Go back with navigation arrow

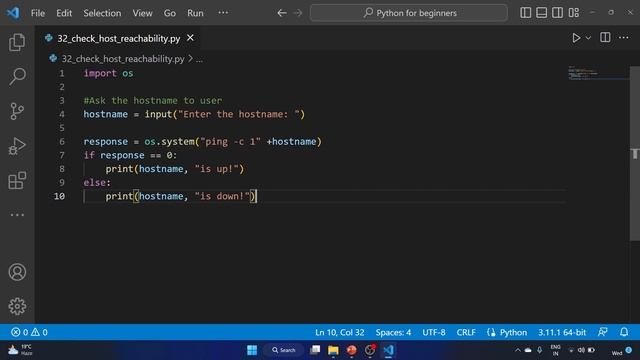click(282, 13)
